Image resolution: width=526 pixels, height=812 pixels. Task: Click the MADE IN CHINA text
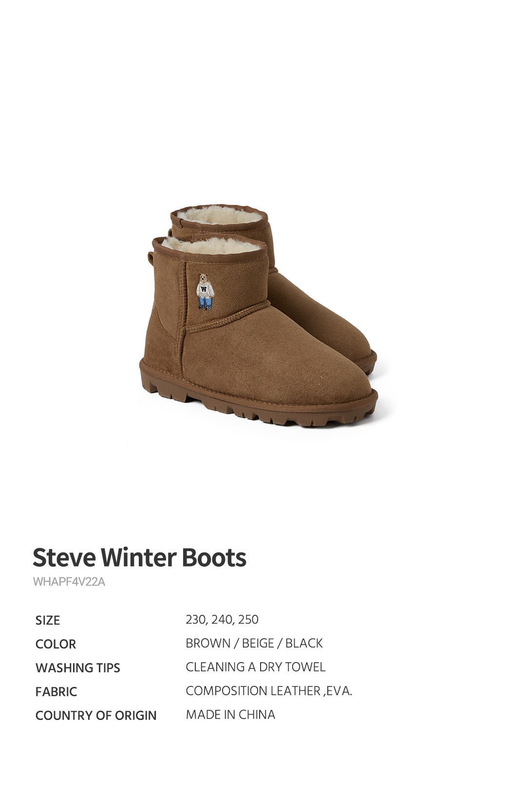click(x=230, y=715)
